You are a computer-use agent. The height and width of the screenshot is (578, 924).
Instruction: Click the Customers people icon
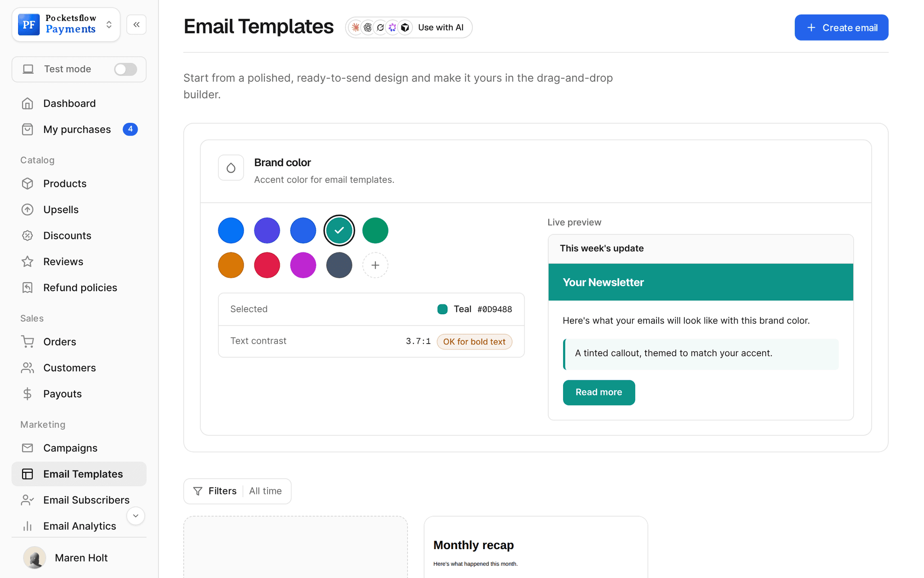28,368
